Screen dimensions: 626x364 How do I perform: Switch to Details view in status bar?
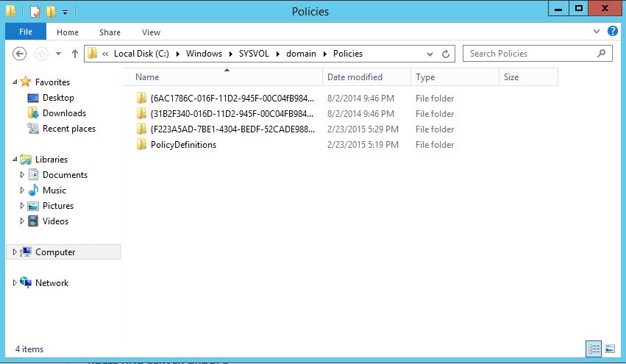pos(594,349)
